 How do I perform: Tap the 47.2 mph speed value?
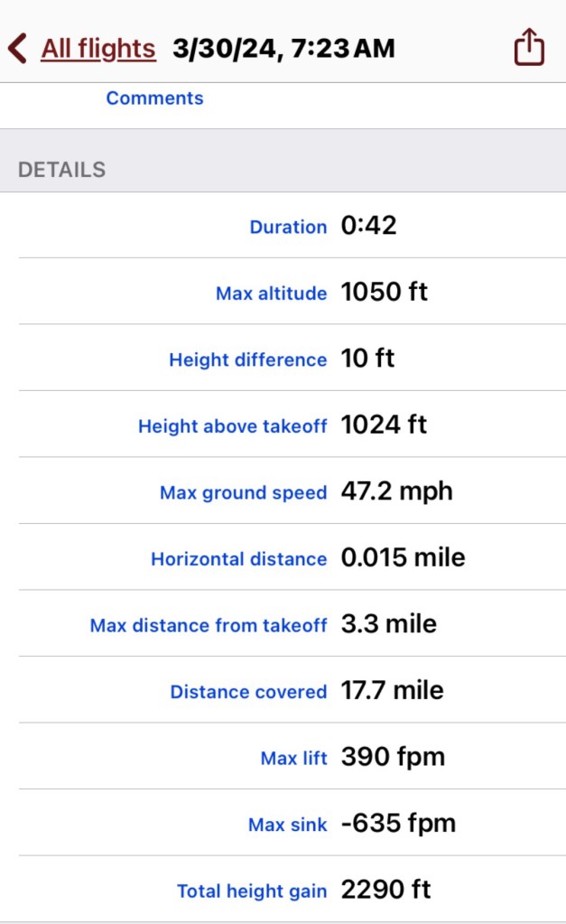point(396,491)
